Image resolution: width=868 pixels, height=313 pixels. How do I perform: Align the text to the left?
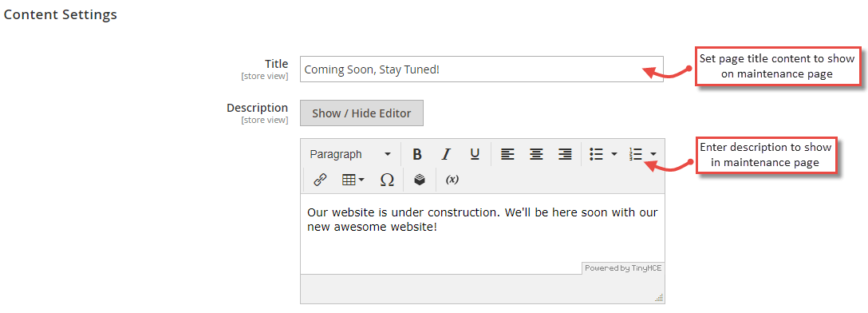tap(507, 154)
